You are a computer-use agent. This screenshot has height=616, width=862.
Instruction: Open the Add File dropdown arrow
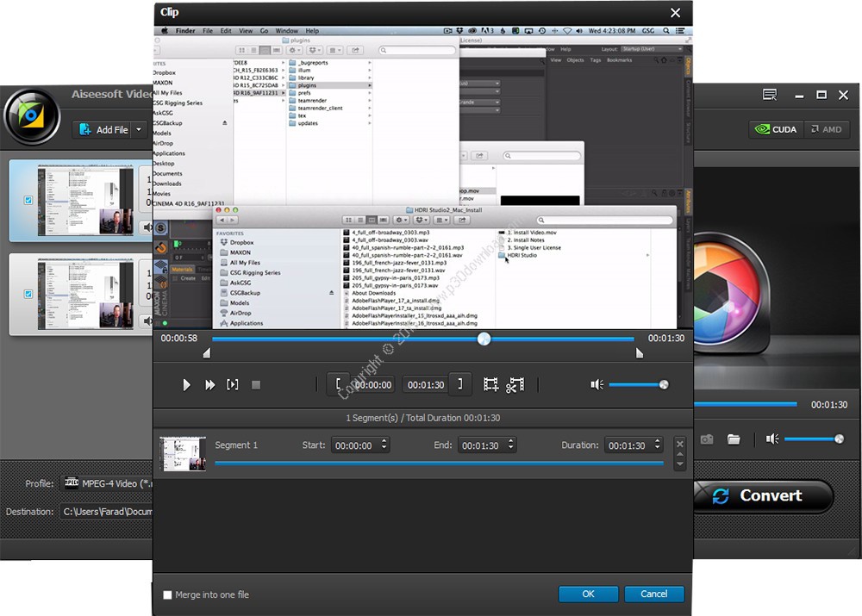(139, 130)
